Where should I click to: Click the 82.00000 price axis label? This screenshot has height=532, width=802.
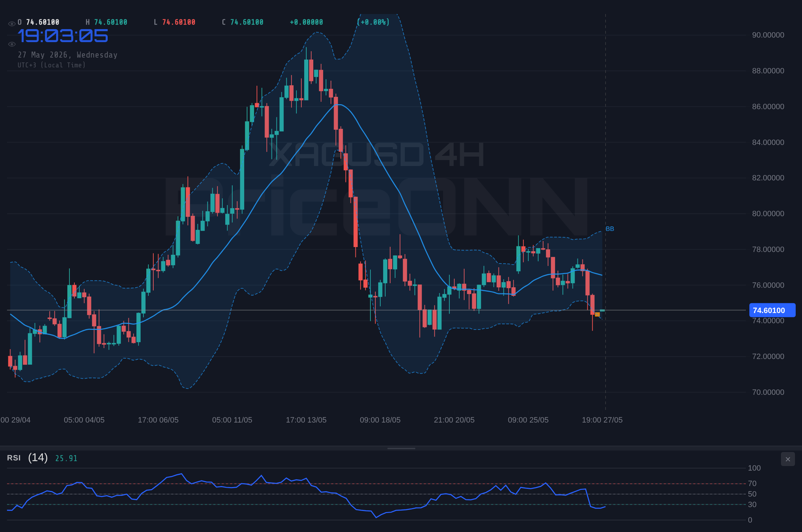tap(768, 178)
